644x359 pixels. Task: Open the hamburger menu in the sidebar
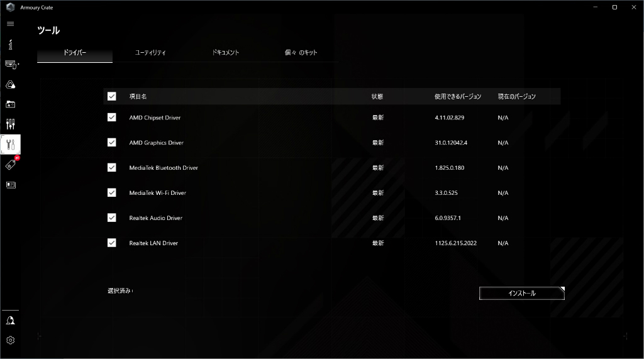(11, 24)
